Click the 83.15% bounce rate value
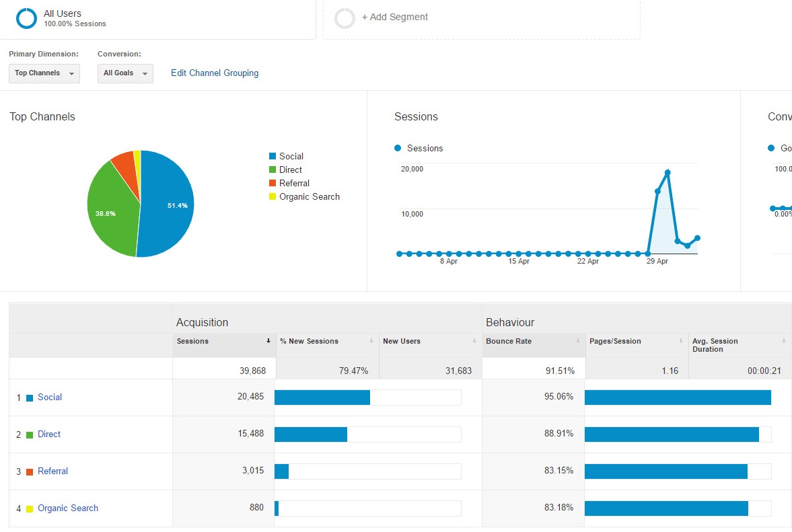Viewport: 792px width, 532px height. click(x=559, y=470)
